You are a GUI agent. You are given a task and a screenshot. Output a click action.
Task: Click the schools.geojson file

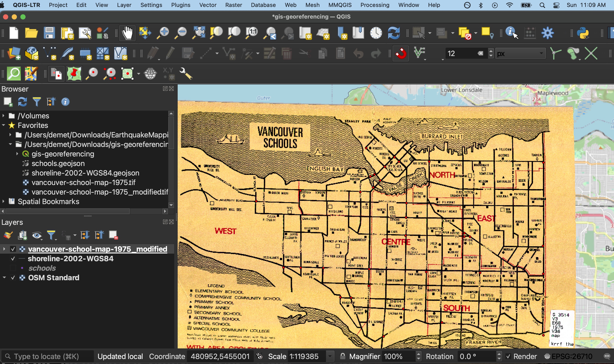[x=57, y=163]
